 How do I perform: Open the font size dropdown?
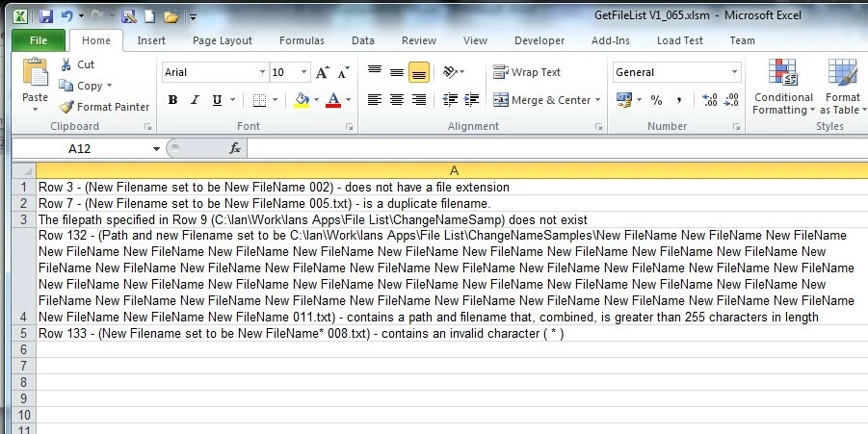tap(303, 72)
